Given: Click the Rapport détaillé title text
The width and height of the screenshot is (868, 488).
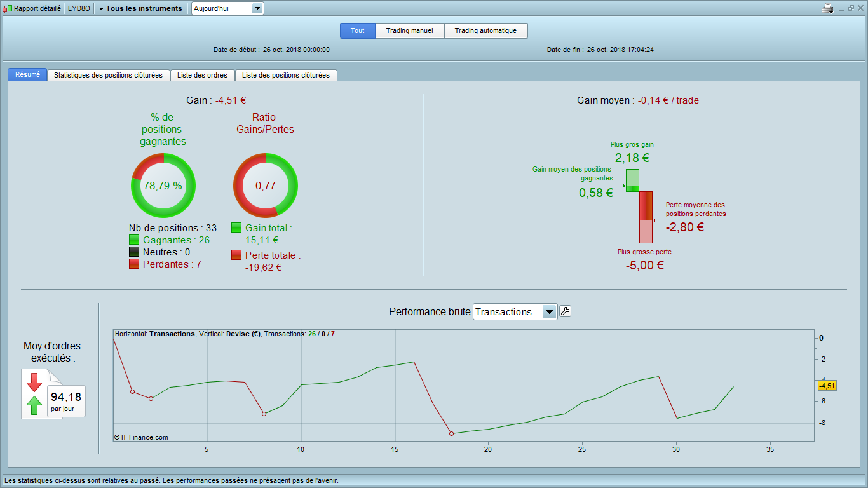Looking at the screenshot, I should point(37,8).
